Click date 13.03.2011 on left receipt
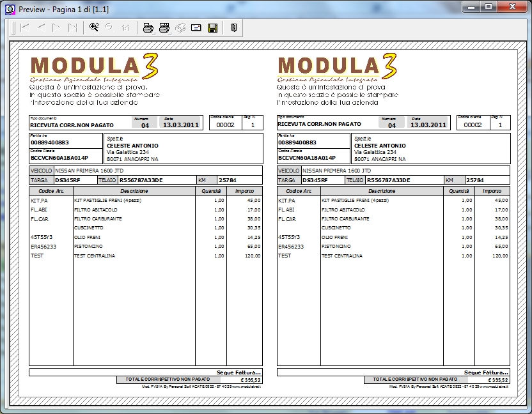 [x=181, y=125]
